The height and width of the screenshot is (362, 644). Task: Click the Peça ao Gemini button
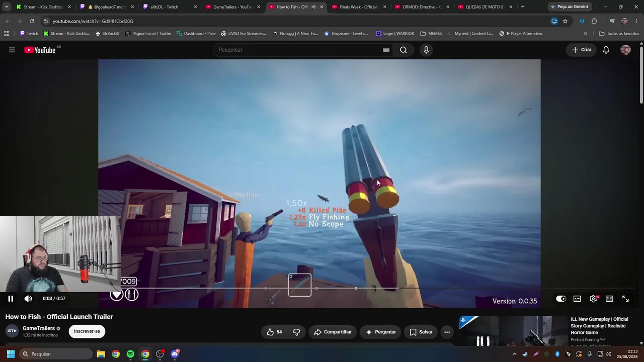tap(569, 7)
